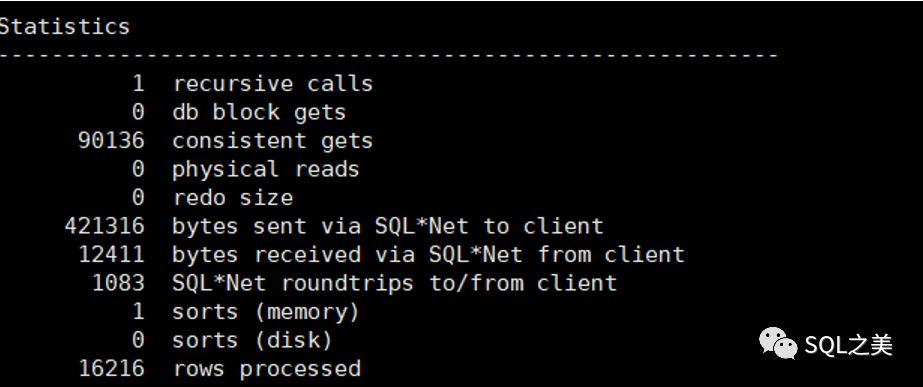Click the 421316 bytes sent value
The height and width of the screenshot is (387, 923).
click(x=104, y=226)
